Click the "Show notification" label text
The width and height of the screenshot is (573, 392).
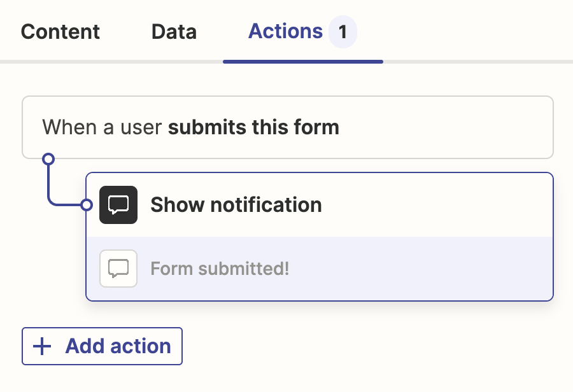pos(236,205)
